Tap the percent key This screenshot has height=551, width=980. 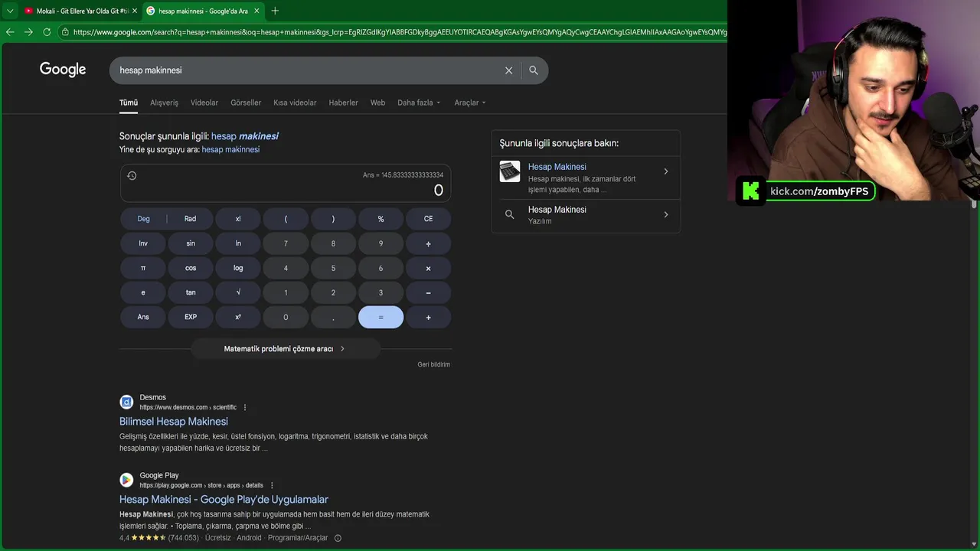click(381, 219)
